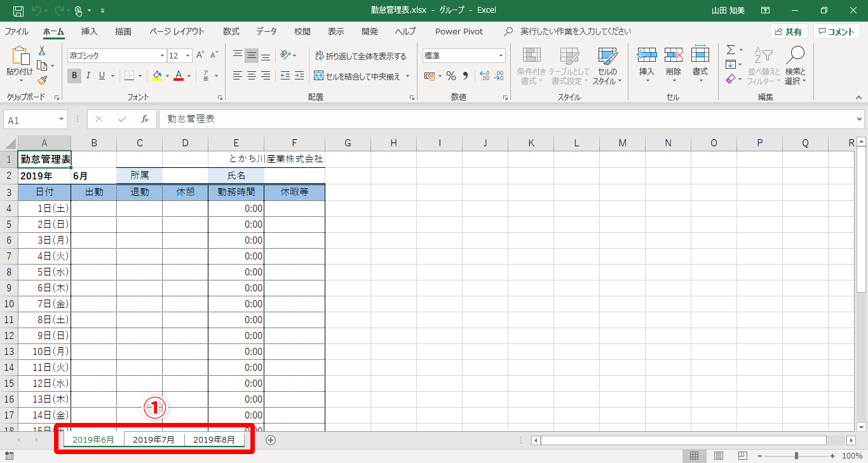Open the number format dropdown (標準)
Image resolution: width=868 pixels, height=463 pixels.
click(501, 56)
